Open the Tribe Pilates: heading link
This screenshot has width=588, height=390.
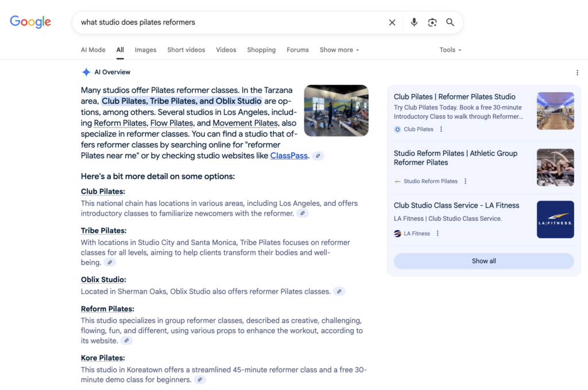click(x=103, y=231)
